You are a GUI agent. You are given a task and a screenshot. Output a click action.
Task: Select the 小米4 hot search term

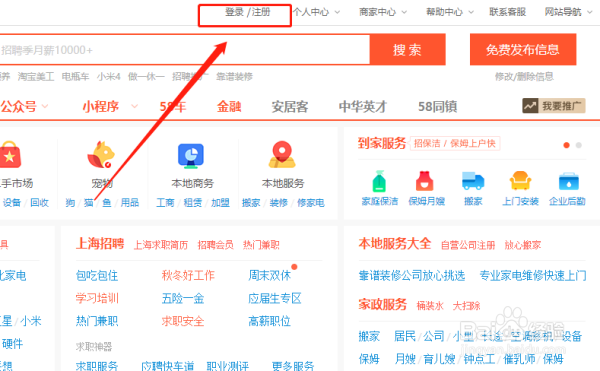[x=109, y=76]
